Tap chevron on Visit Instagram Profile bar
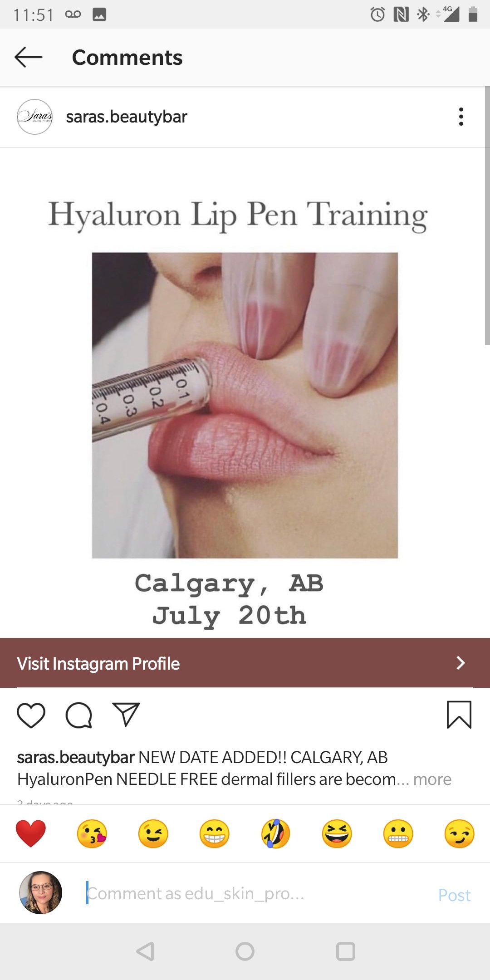The width and height of the screenshot is (490, 980). (461, 663)
